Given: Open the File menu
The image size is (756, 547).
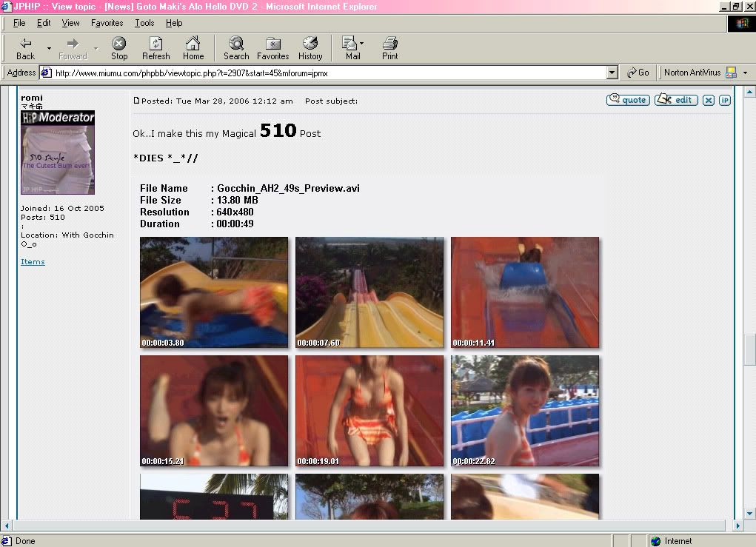Looking at the screenshot, I should tap(19, 23).
